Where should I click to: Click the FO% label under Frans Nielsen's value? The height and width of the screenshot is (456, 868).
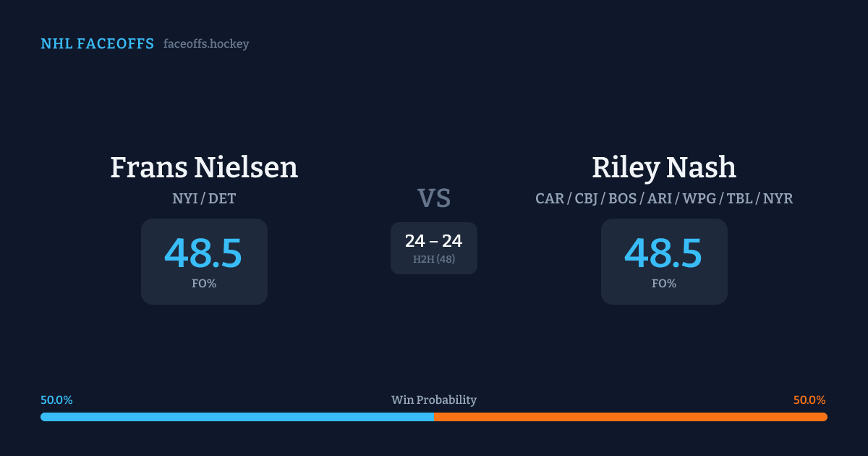pyautogui.click(x=204, y=284)
